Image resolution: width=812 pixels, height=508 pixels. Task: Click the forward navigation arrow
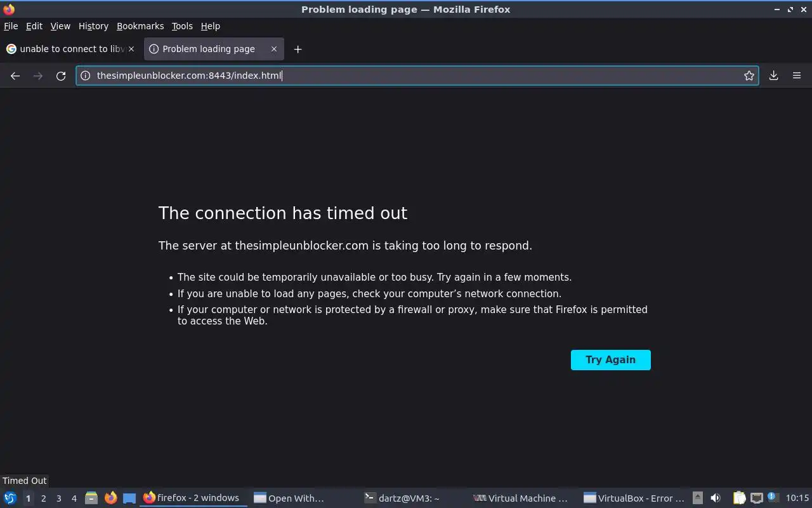(x=38, y=76)
